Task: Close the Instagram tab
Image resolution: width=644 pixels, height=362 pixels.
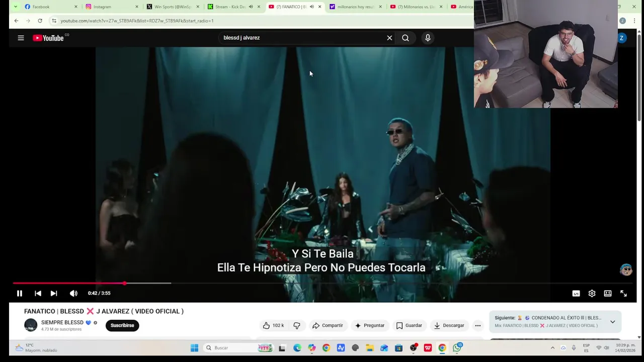Action: click(x=137, y=7)
